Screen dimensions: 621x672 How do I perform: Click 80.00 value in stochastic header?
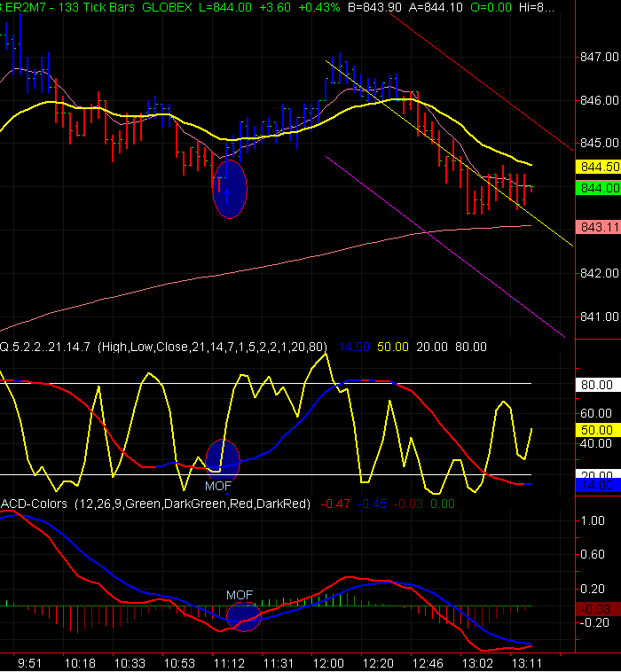click(x=471, y=347)
